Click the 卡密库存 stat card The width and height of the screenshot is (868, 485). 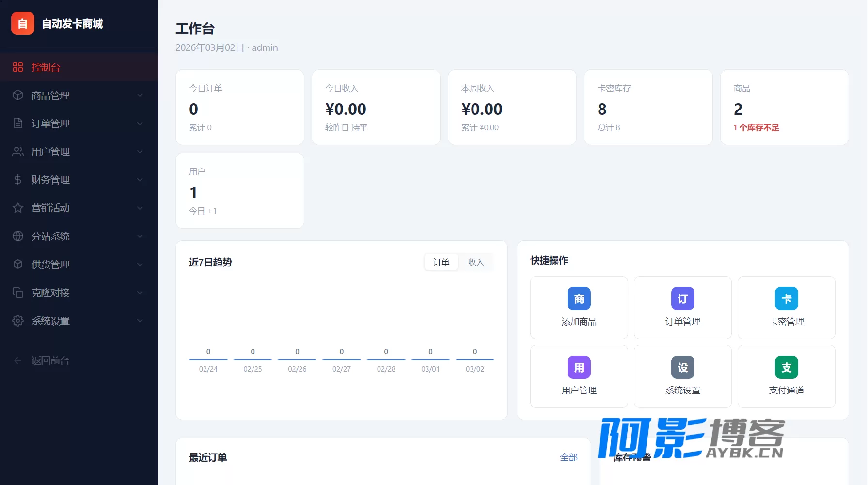(x=648, y=107)
